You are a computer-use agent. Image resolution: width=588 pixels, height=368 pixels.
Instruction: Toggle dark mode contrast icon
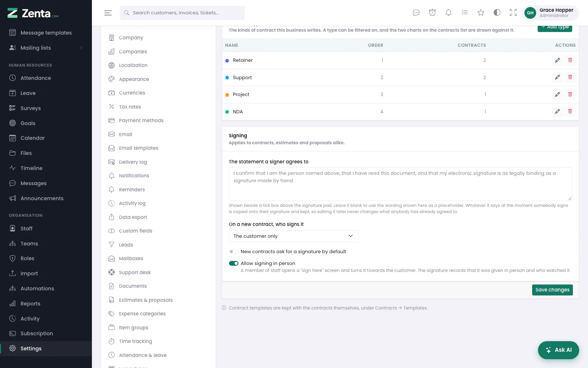497,13
